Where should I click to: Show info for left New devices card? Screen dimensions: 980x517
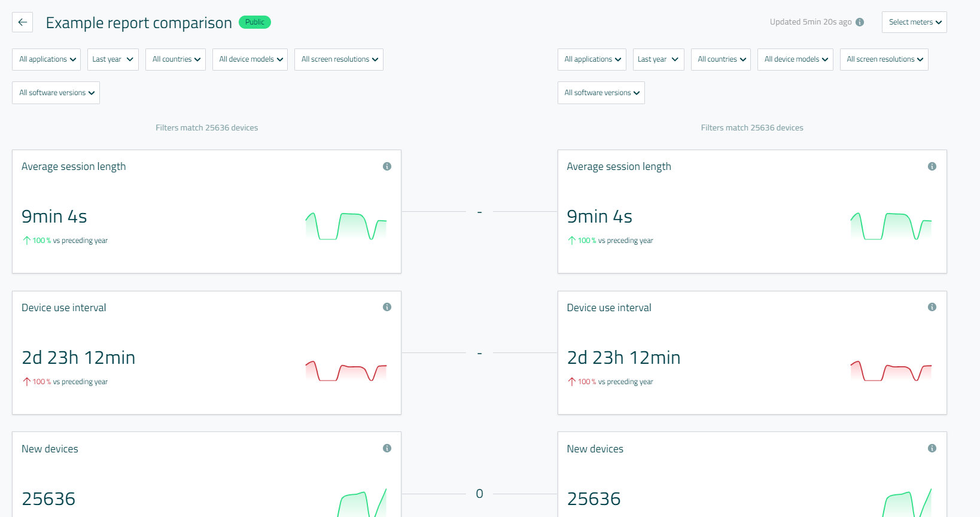click(x=387, y=448)
